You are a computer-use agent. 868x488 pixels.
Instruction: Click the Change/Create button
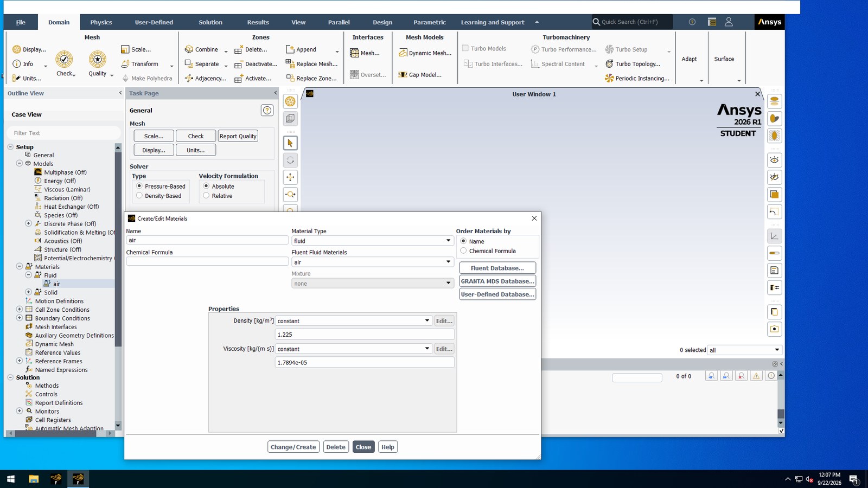point(293,447)
